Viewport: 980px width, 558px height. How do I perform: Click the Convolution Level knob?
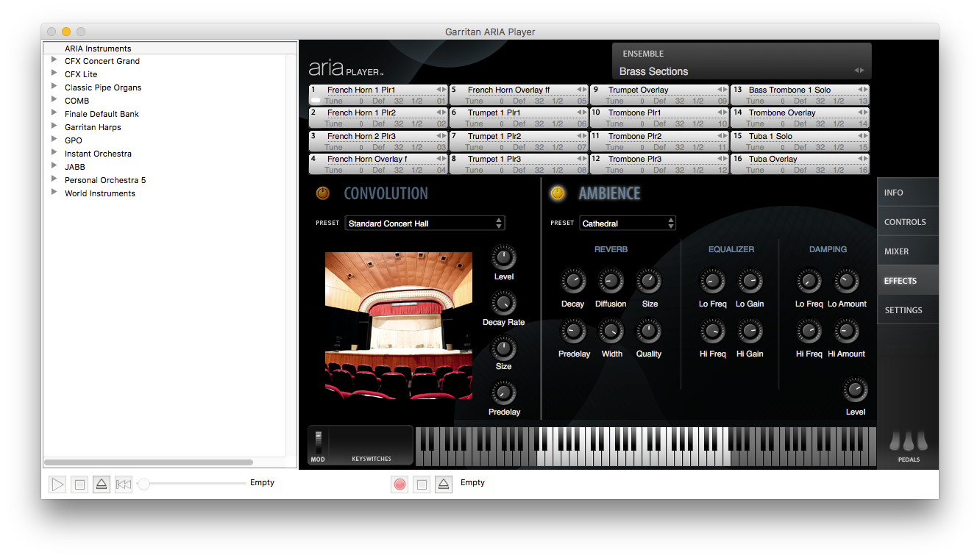(504, 257)
